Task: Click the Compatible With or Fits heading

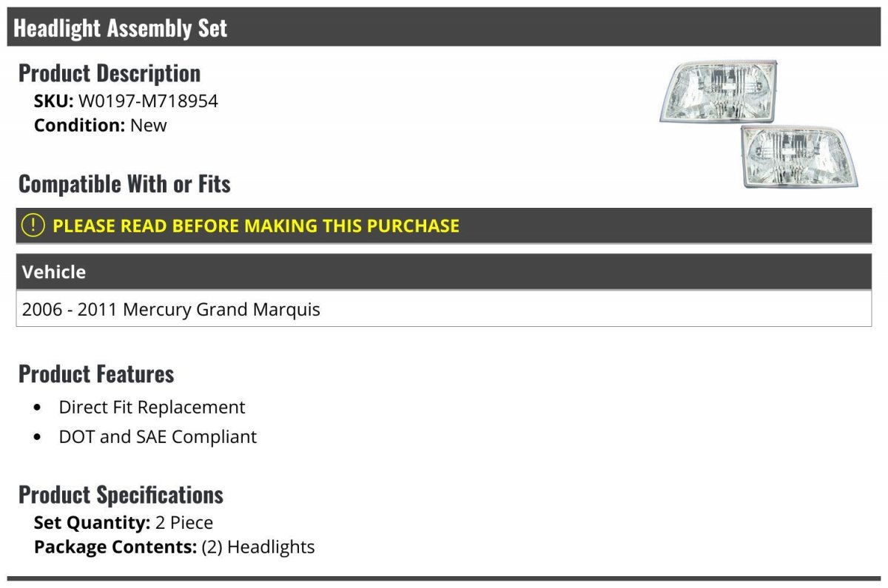Action: click(x=124, y=183)
